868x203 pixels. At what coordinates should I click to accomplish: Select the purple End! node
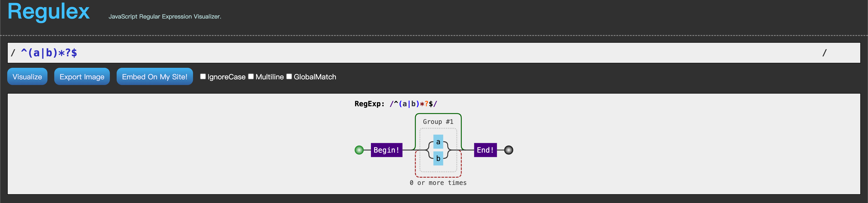click(x=485, y=150)
